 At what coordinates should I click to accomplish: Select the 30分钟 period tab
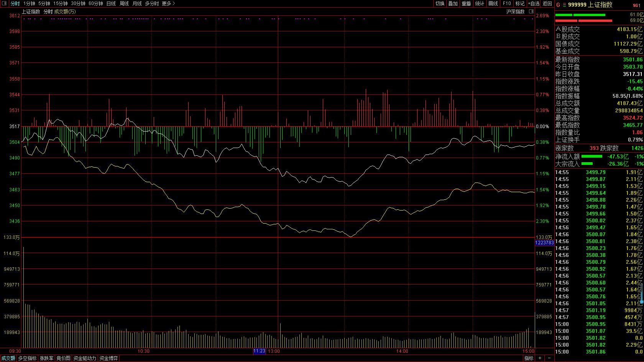78,3
